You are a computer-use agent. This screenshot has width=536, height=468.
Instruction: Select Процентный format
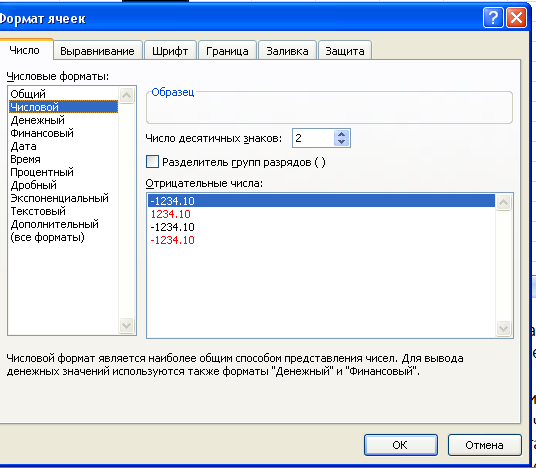point(63,172)
